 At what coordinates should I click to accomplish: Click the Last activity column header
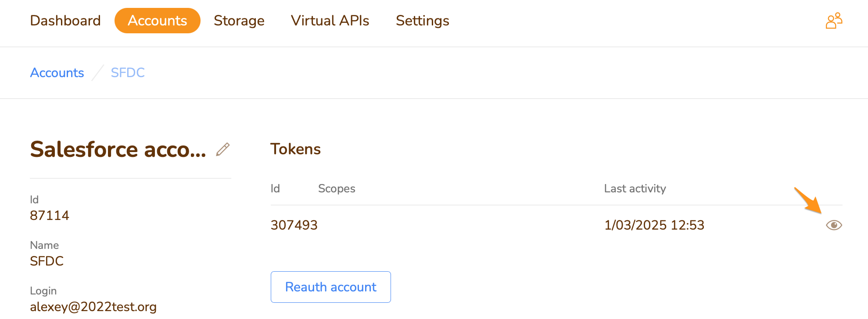coord(635,188)
